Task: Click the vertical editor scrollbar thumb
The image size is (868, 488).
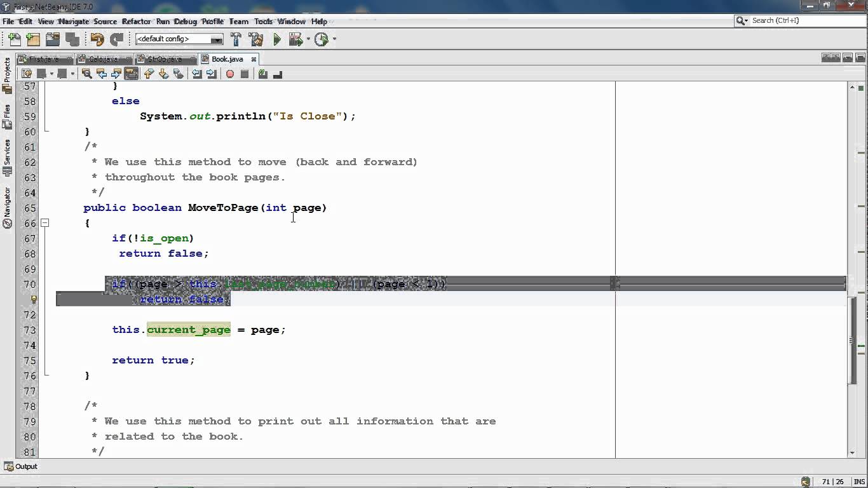Action: pos(853,339)
